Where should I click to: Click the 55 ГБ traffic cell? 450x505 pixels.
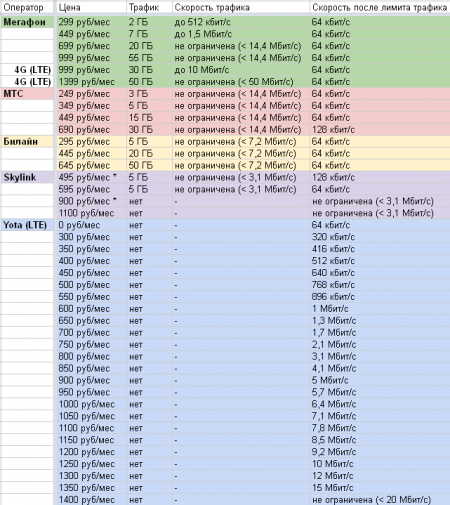(x=149, y=58)
